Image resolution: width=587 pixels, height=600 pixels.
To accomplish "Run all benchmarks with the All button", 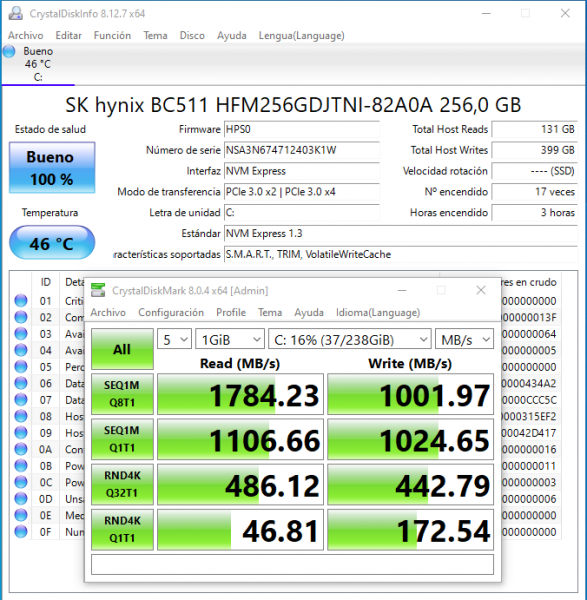I will point(122,349).
